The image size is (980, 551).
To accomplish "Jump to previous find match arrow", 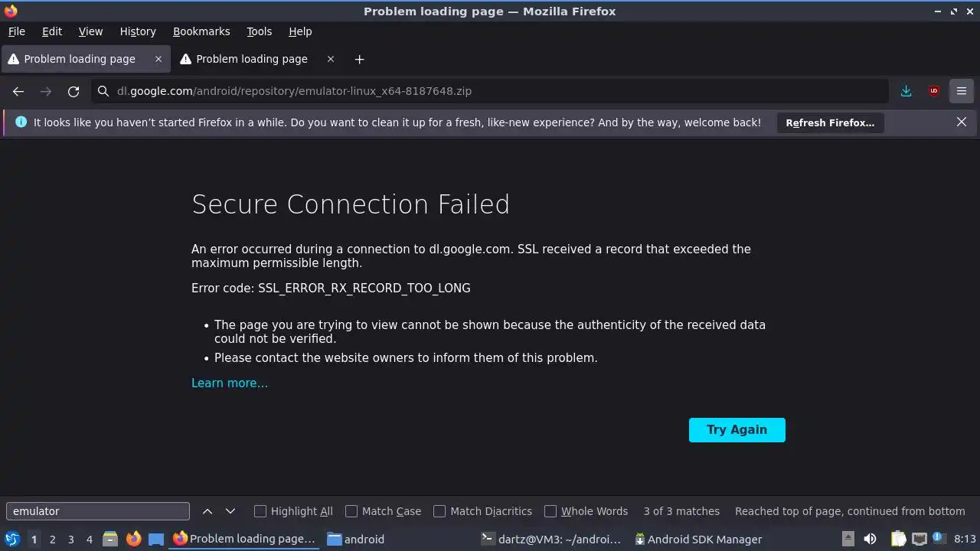I will coord(207,511).
